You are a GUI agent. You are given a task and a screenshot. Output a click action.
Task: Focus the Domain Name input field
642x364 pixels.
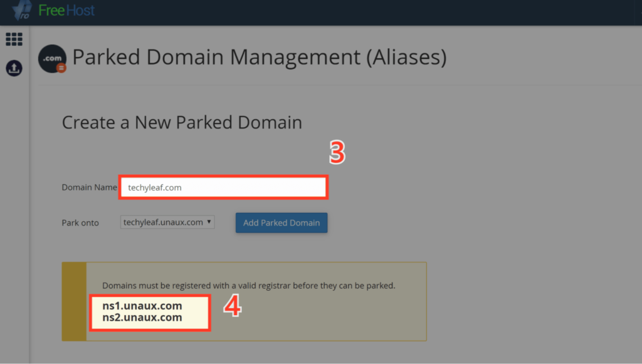coord(224,187)
